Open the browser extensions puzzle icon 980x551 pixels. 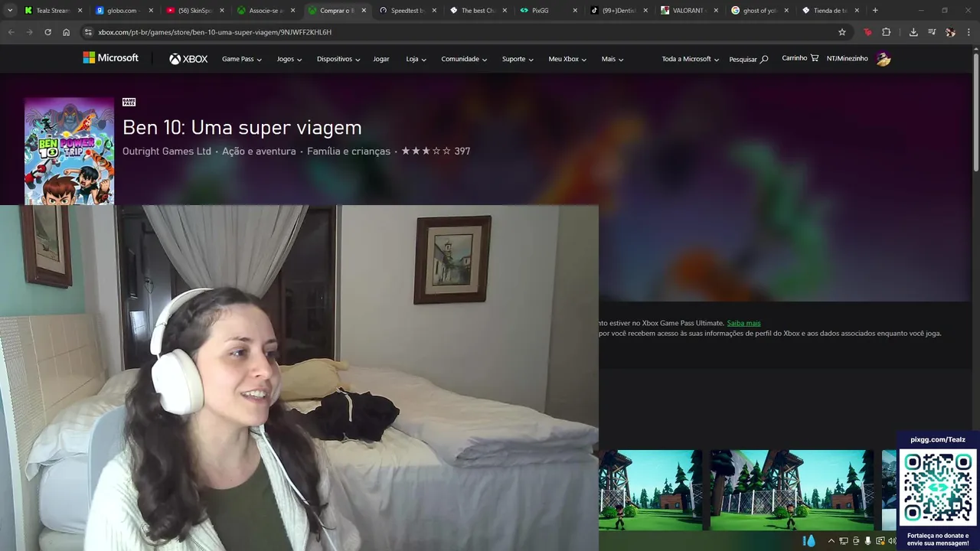[x=886, y=32]
